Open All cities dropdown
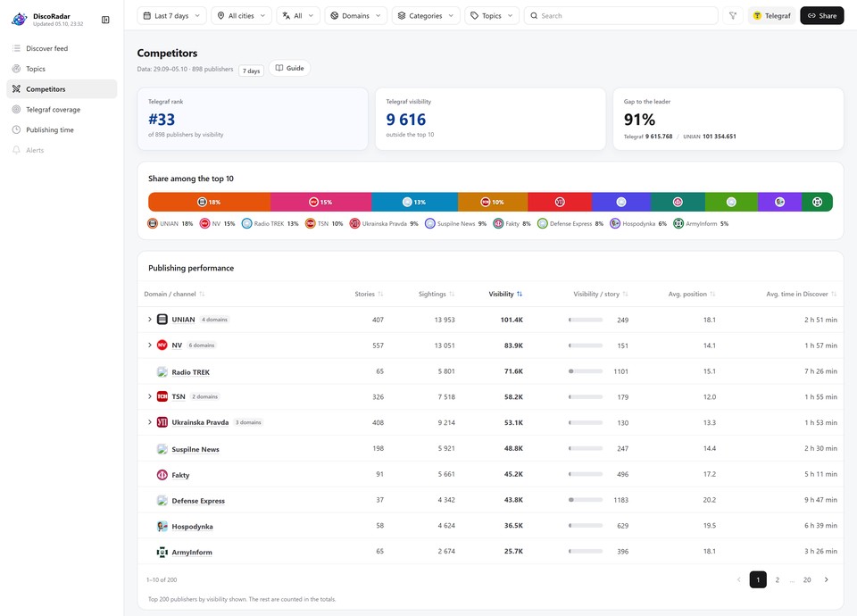This screenshot has height=616, width=857. point(241,16)
